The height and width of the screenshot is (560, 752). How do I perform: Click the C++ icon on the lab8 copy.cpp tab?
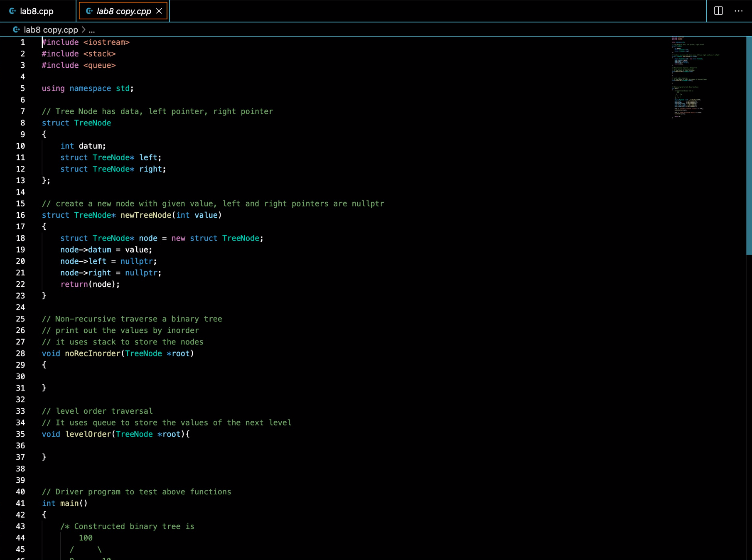pyautogui.click(x=89, y=11)
